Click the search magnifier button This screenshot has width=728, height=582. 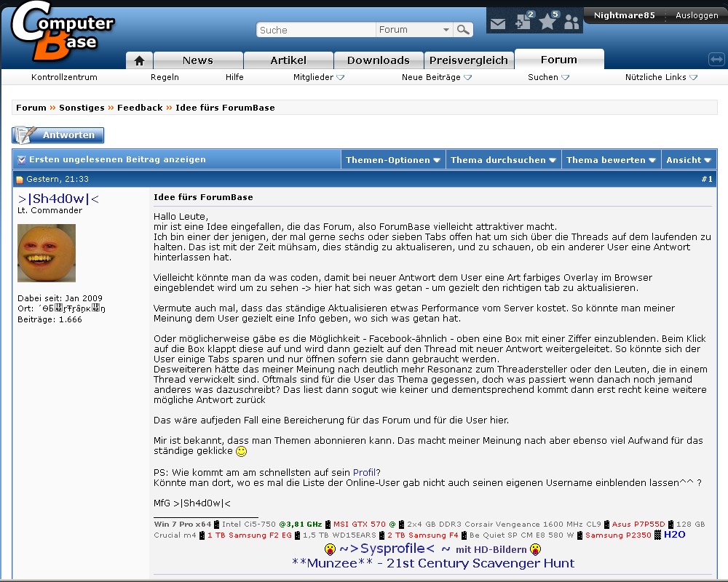tap(463, 30)
